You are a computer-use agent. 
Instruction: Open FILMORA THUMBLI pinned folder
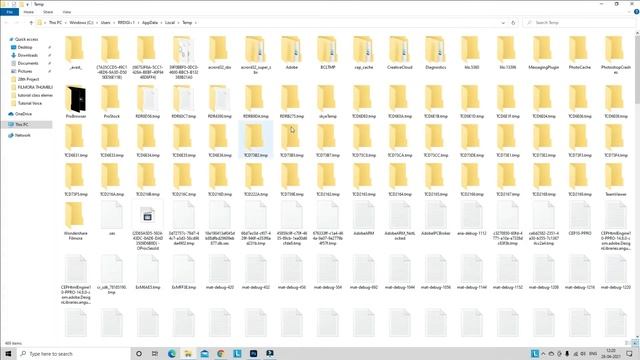35,87
